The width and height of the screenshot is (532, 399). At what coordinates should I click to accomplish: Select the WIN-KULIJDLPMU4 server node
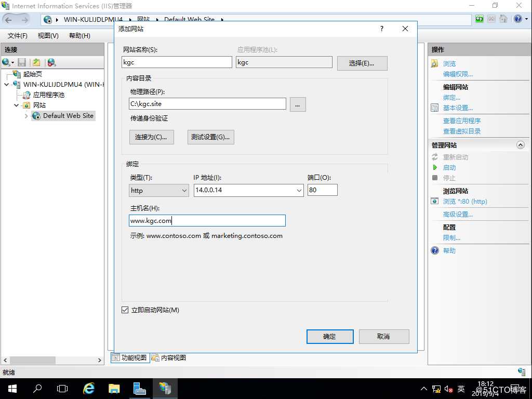(x=63, y=85)
